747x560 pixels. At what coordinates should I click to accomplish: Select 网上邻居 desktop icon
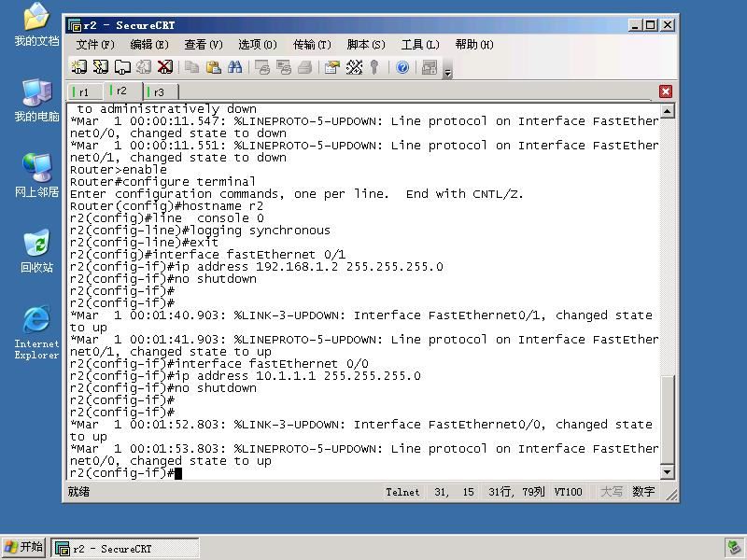36,175
